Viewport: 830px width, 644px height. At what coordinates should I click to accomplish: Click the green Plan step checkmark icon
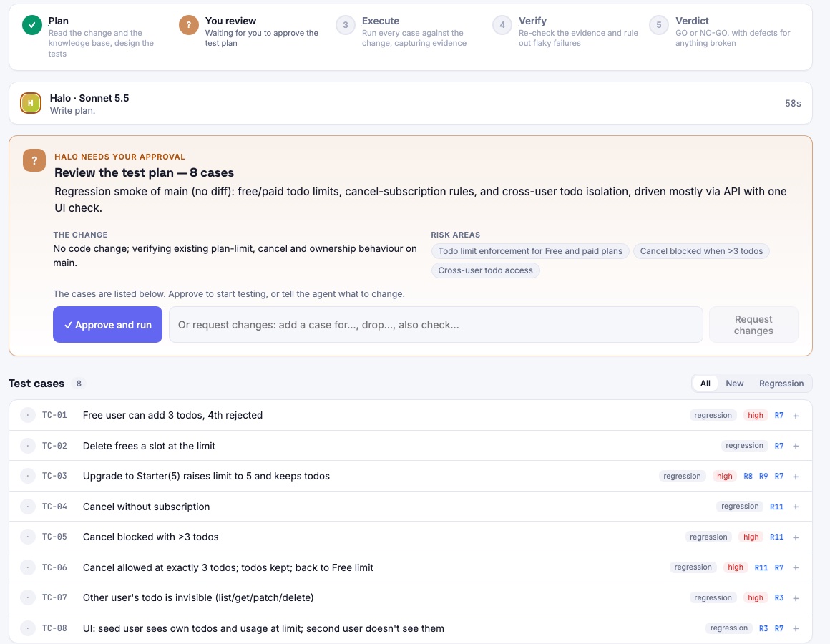click(31, 25)
